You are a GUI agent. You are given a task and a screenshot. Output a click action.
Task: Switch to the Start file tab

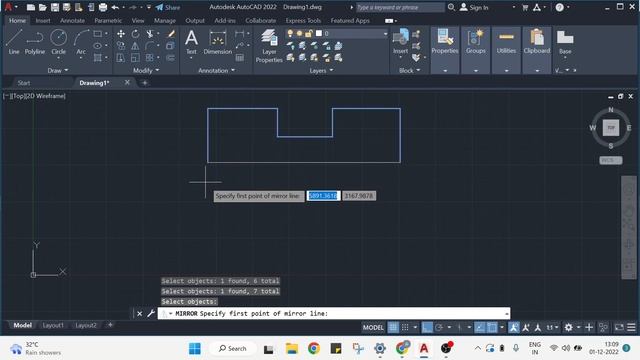(24, 83)
